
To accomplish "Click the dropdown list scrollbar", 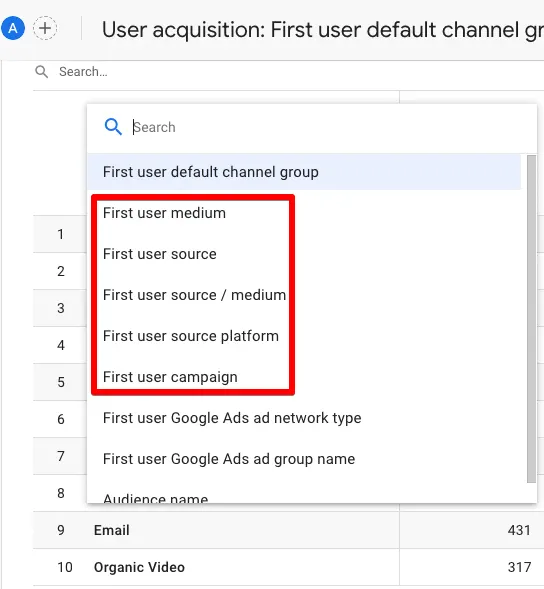I will coord(531,319).
